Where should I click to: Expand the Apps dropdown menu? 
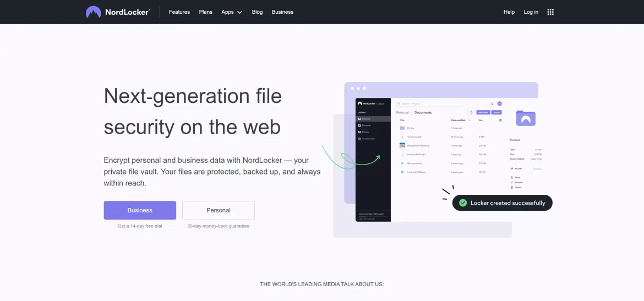(232, 12)
